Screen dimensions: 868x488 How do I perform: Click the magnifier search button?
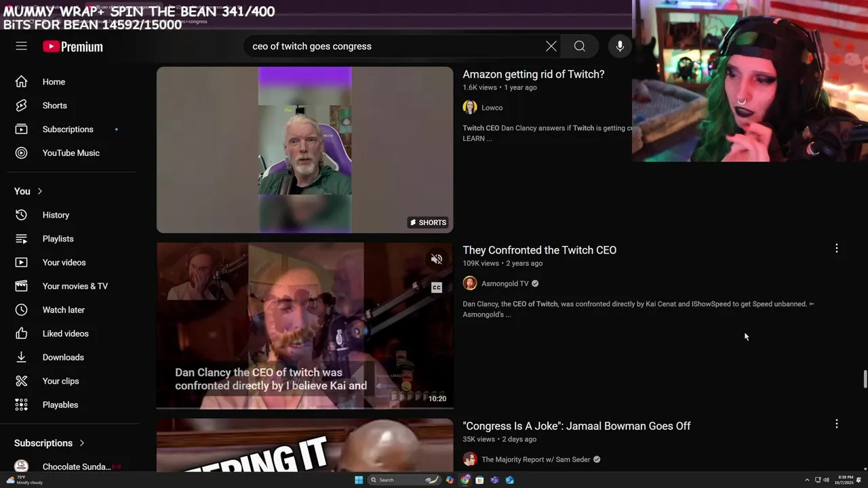point(580,46)
